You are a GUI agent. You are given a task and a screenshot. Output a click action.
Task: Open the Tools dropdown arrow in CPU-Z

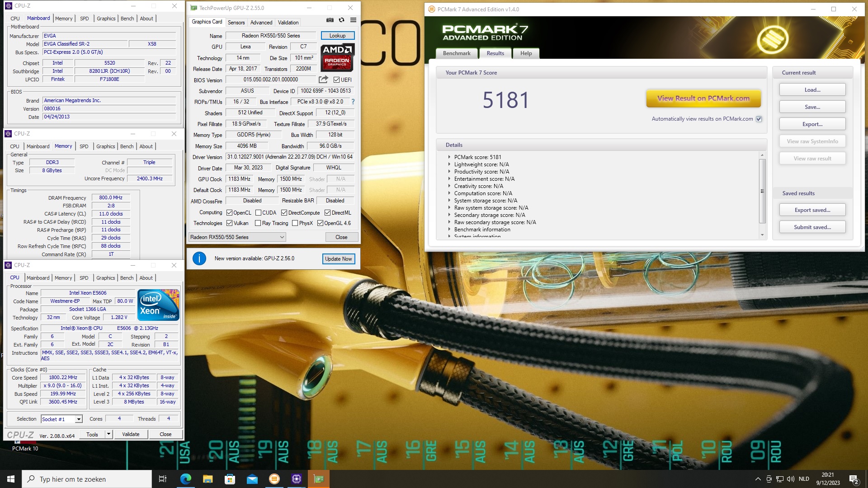tap(108, 434)
